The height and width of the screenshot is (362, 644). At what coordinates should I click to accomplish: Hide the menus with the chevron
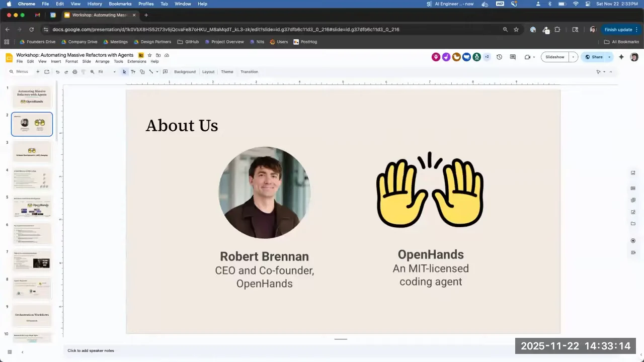[611, 72]
